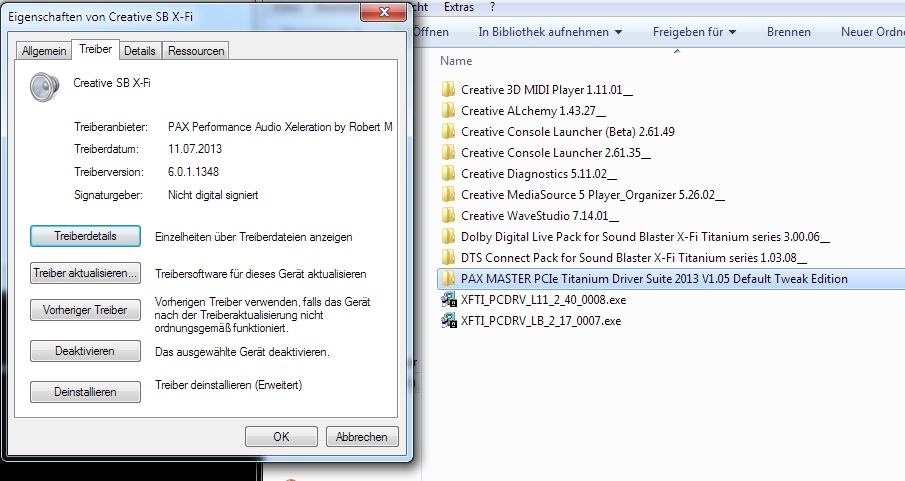Select Creative WaveStudio 7.14.01__ name
The image size is (905, 481).
pos(540,215)
